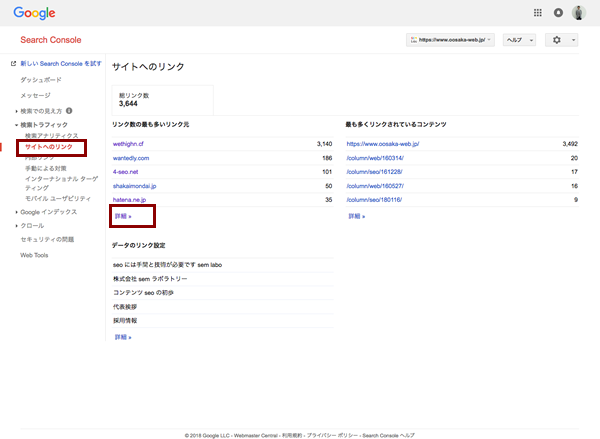Viewport: 600px width, 439px height.
Task: Click 詳細 under top linking sources
Action: [122, 215]
